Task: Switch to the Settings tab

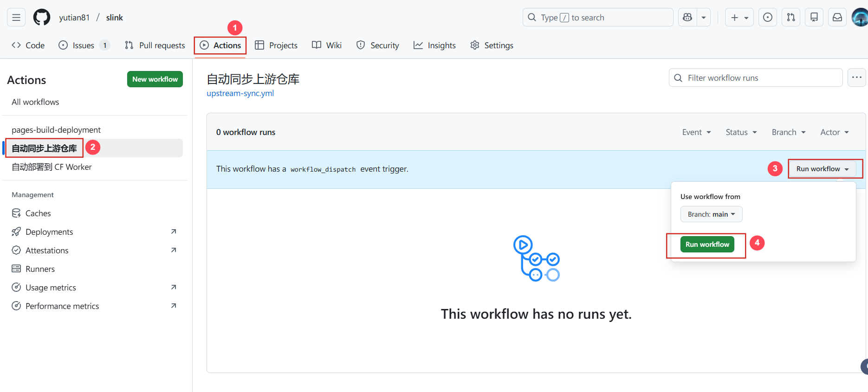Action: pyautogui.click(x=492, y=45)
